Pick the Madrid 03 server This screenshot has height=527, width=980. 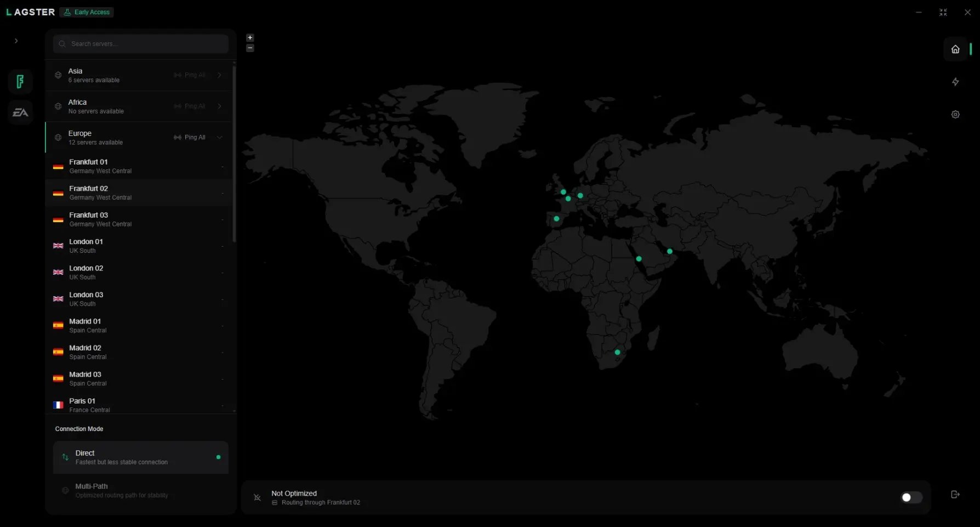(x=139, y=379)
